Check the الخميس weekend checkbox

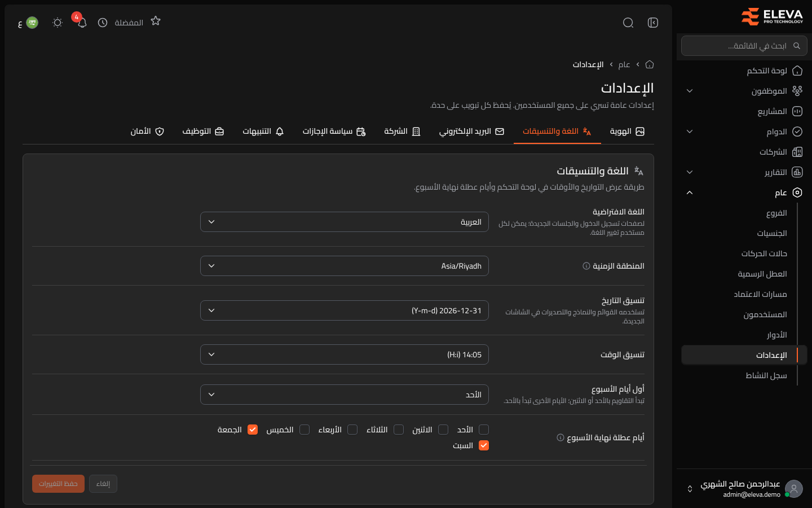[304, 430]
